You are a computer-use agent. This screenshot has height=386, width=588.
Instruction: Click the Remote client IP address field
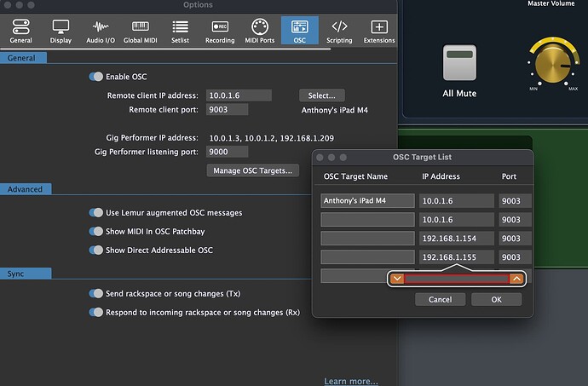point(233,95)
